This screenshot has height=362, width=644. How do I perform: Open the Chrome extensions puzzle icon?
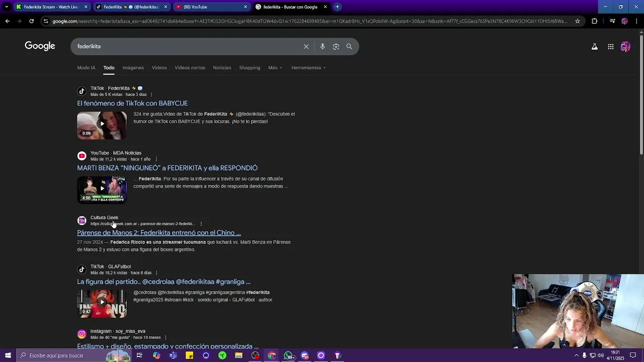tap(595, 21)
